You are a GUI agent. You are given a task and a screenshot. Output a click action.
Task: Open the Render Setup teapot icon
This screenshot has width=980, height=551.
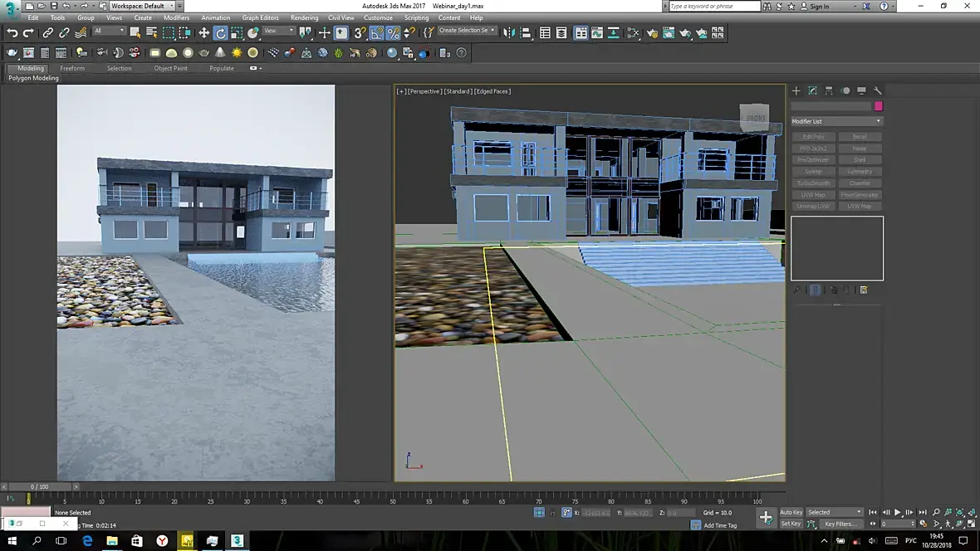(x=652, y=33)
